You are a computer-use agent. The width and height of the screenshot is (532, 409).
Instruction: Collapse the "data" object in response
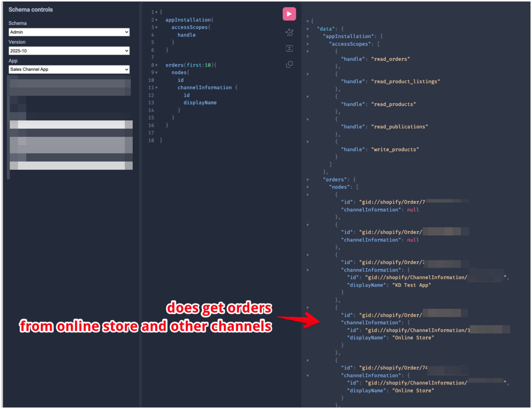point(308,29)
